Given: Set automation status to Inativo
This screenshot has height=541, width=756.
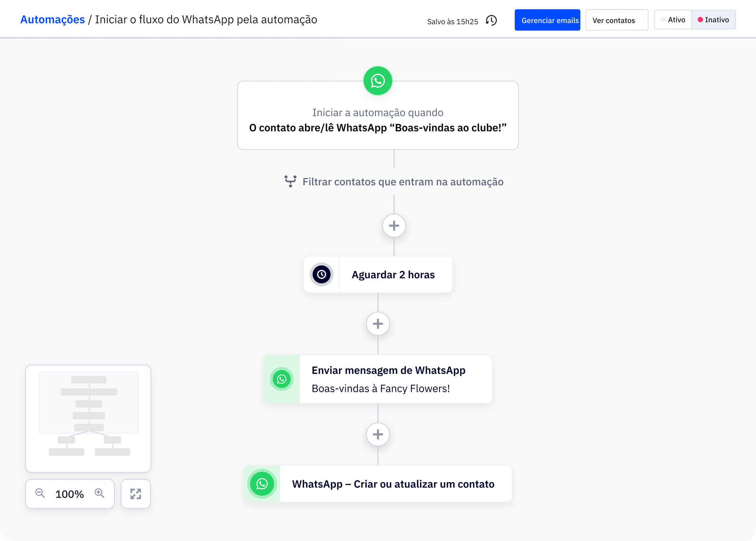Looking at the screenshot, I should [x=713, y=20].
